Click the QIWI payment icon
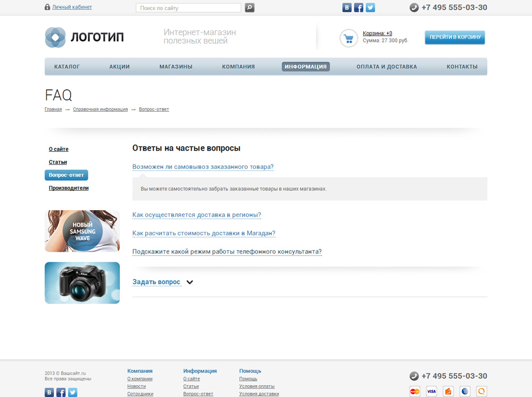Image resolution: width=532 pixels, height=397 pixels. click(481, 391)
